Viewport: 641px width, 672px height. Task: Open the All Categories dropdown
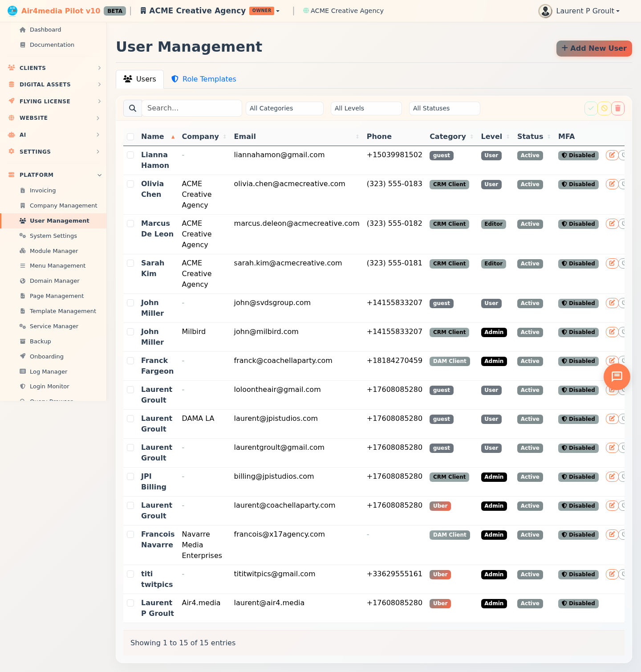click(284, 108)
